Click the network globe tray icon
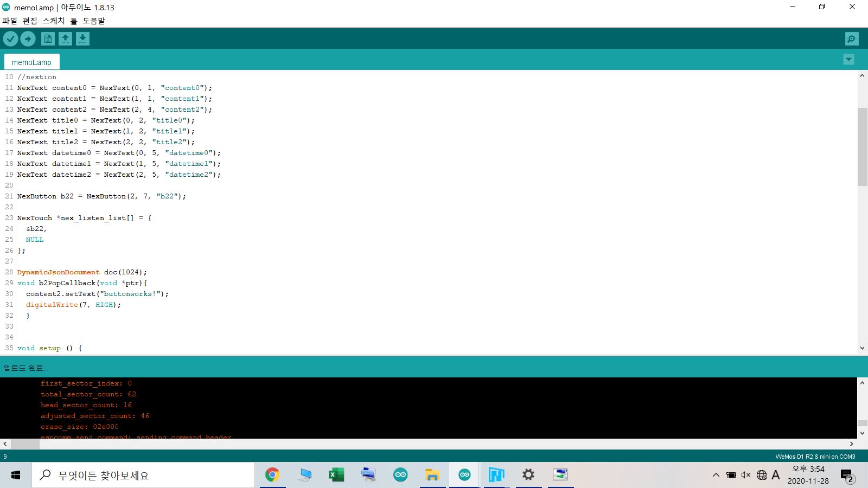 click(762, 475)
